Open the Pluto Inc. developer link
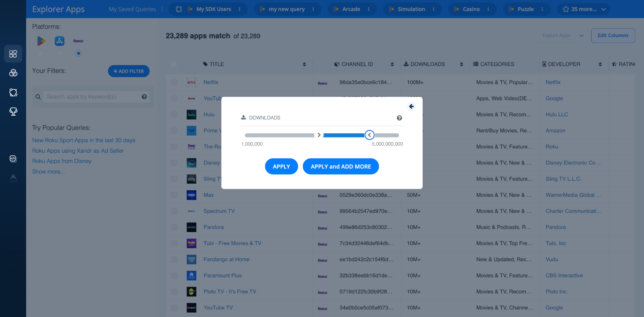 pos(557,292)
